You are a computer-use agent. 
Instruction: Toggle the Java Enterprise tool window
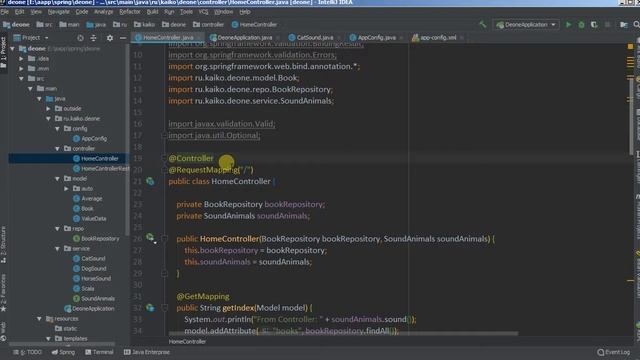coord(147,352)
